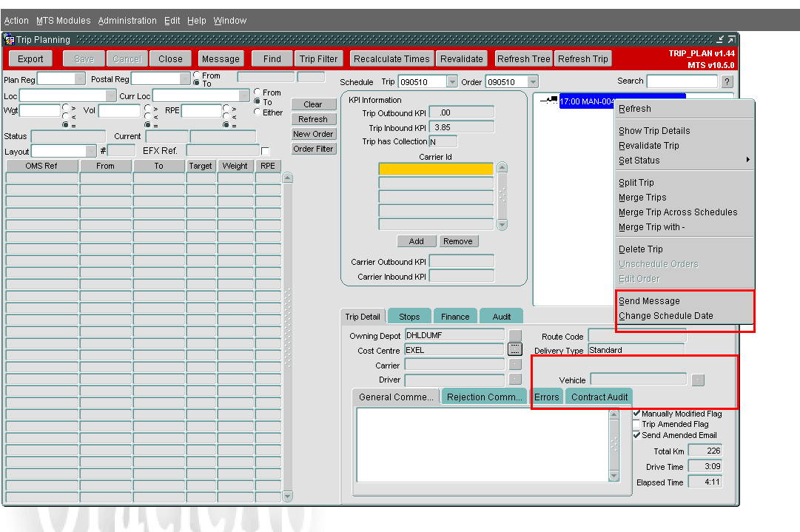Viewport: 800px width, 532px height.
Task: Switch to the Finance tab
Action: (455, 316)
